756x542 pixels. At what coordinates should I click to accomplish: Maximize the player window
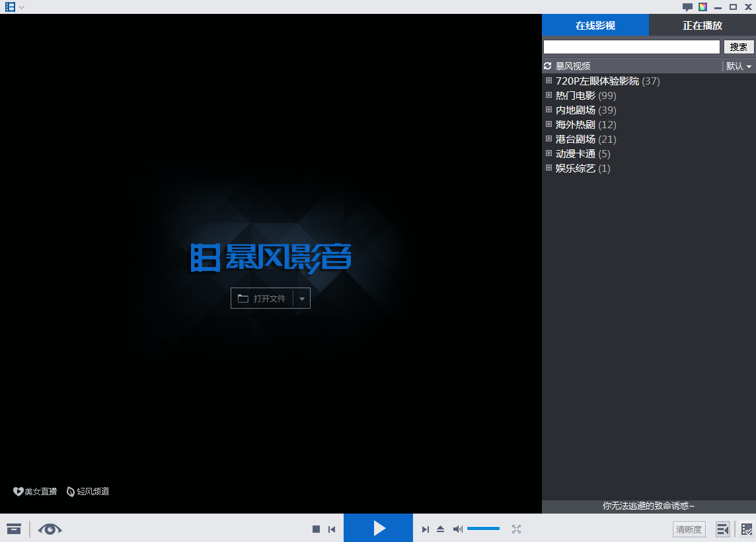coord(733,7)
